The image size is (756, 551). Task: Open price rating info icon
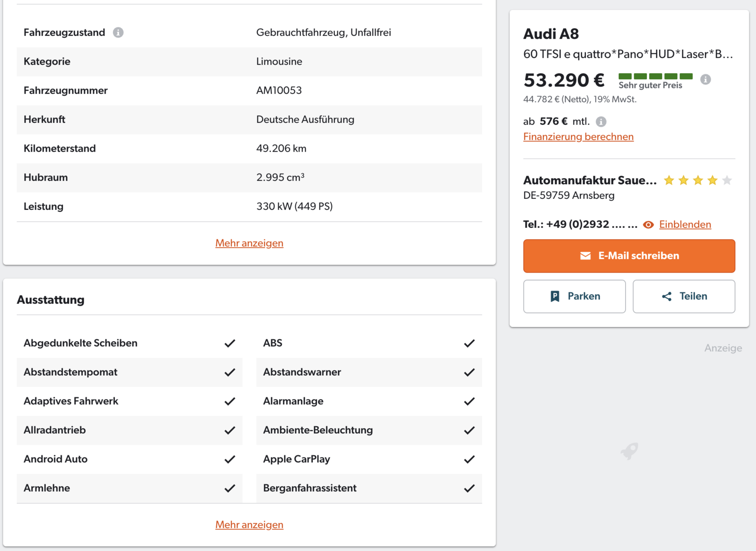click(x=705, y=79)
